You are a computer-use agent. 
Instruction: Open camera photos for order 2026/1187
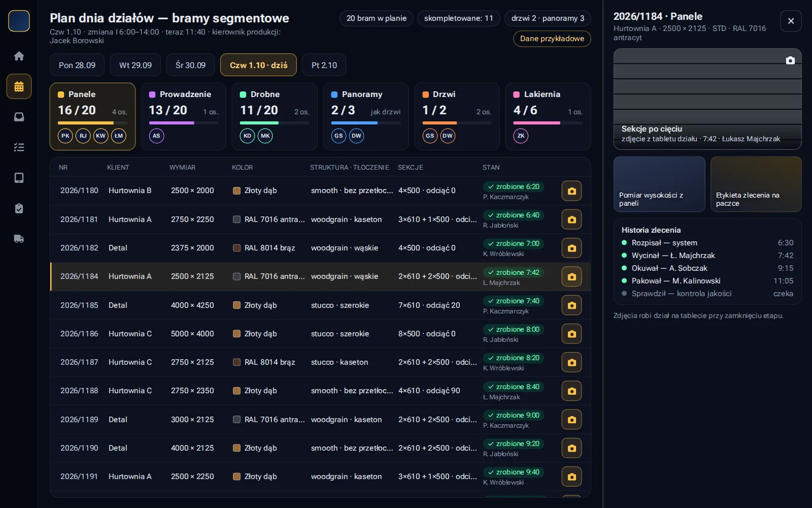(x=571, y=362)
